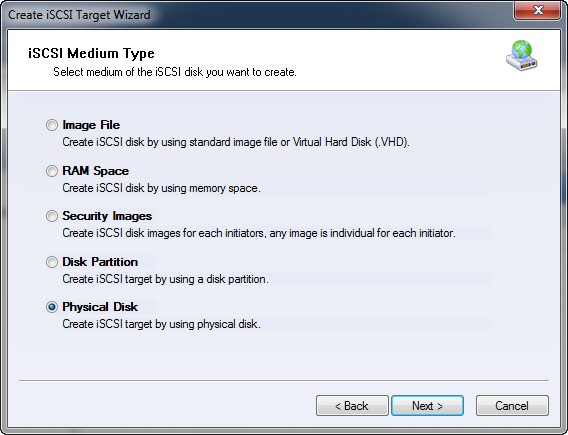Go to previous step with Back button

click(352, 406)
